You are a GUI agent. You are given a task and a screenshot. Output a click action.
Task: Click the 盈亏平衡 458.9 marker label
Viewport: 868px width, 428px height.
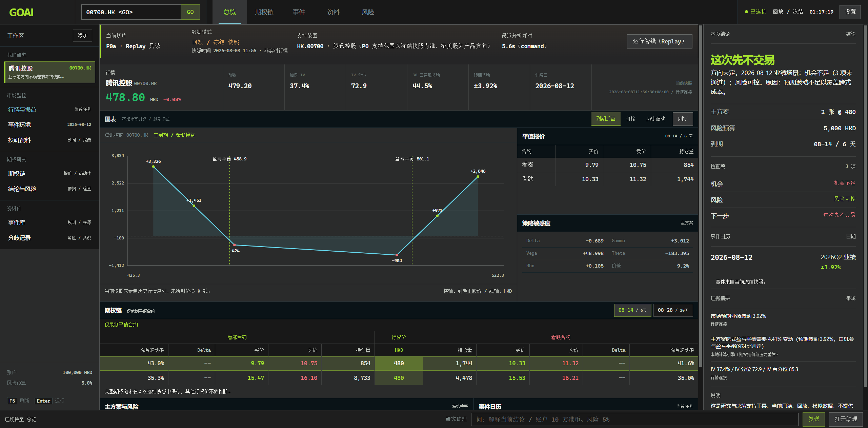point(229,159)
